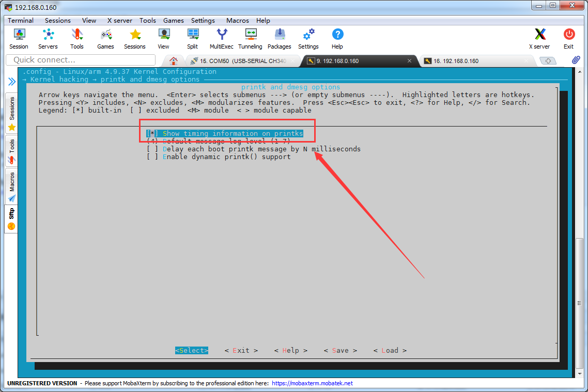This screenshot has width=588, height=392.
Task: Add a new tab with the plus icon
Action: coord(548,61)
